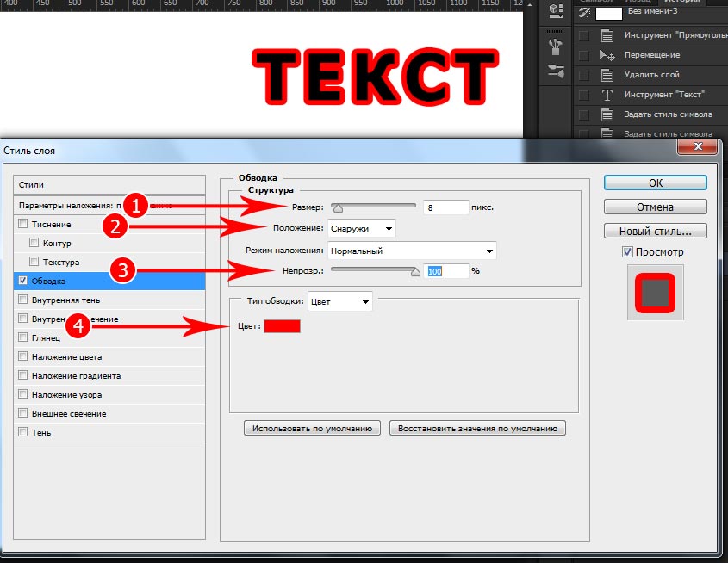Click the ТЕКСТ lettering on canvas

coord(375,77)
